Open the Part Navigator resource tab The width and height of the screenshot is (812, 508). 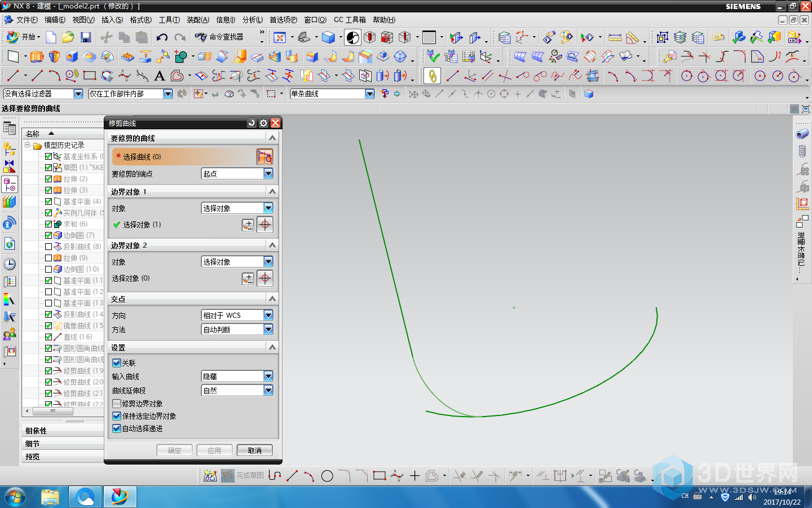(x=10, y=185)
